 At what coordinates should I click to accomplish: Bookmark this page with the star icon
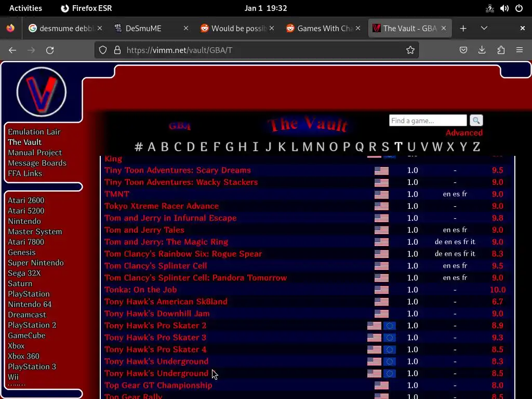pyautogui.click(x=410, y=50)
